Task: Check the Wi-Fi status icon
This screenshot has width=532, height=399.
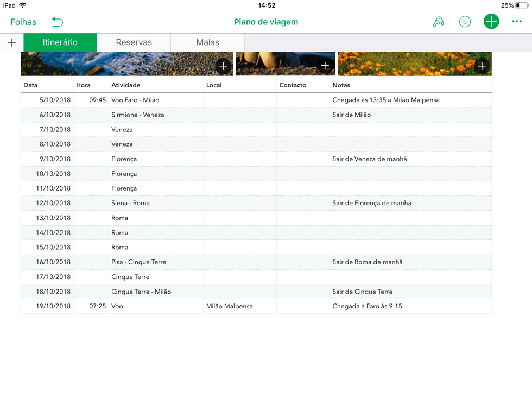Action: 23,5
